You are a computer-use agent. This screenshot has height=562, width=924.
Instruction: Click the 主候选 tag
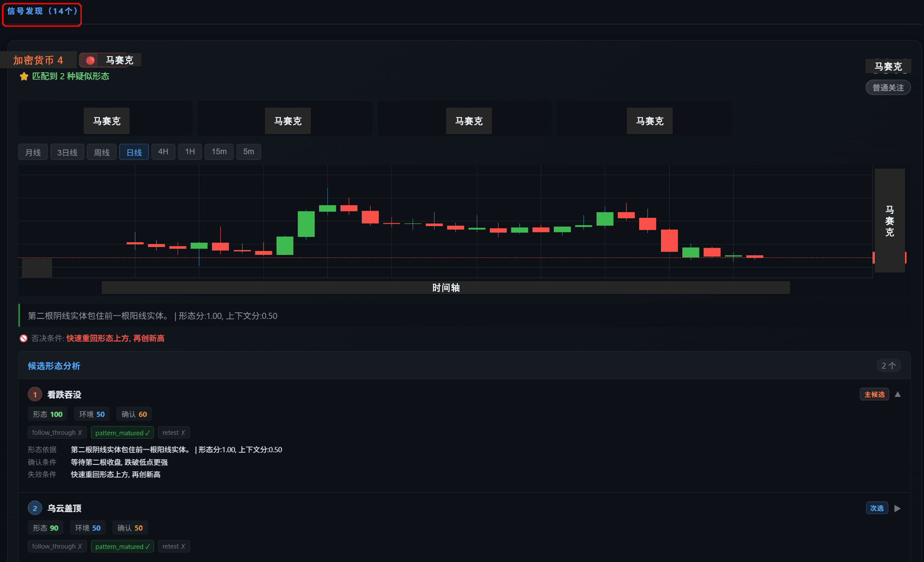click(x=874, y=394)
